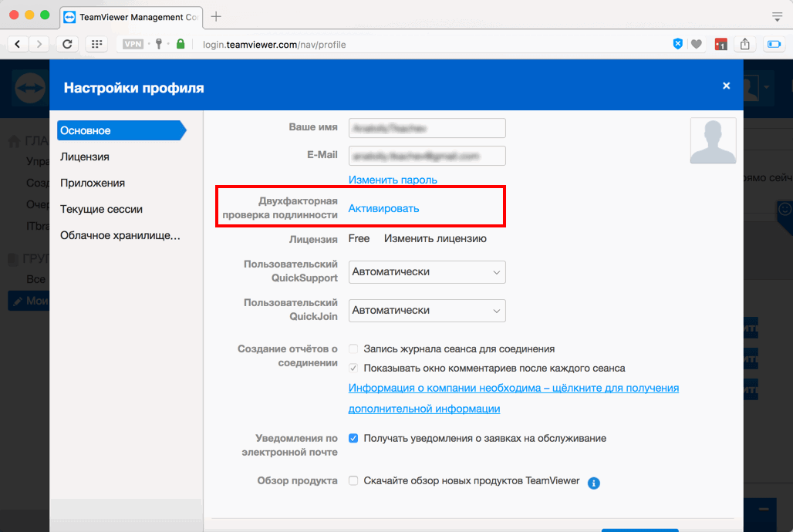Toggle the VPN badge in address bar

133,44
